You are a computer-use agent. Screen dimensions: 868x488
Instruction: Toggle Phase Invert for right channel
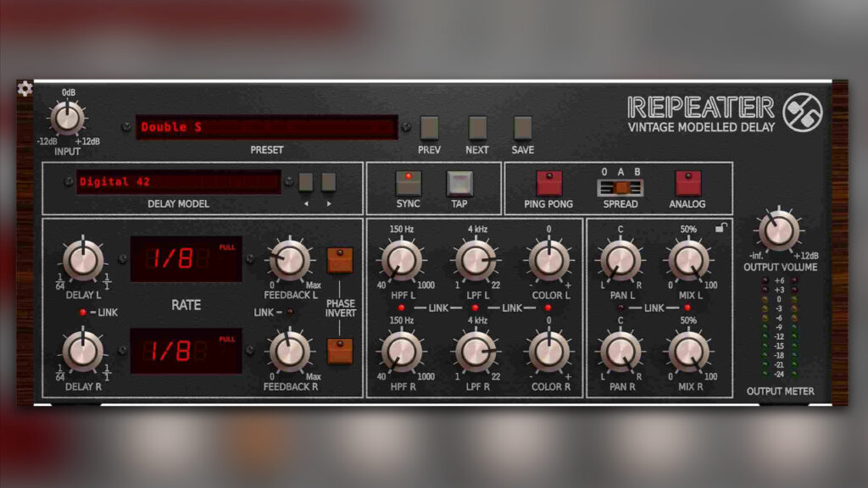(340, 351)
